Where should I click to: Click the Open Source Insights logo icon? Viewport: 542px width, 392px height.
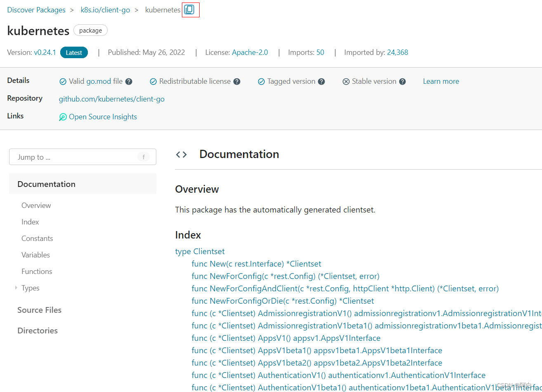[63, 117]
